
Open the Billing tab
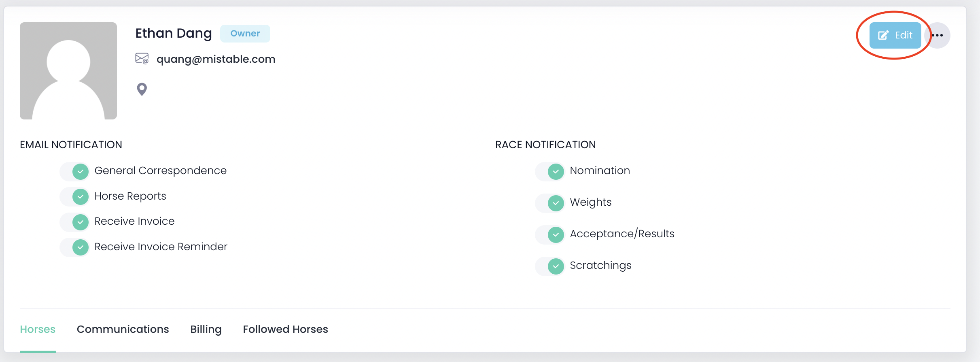pos(206,329)
